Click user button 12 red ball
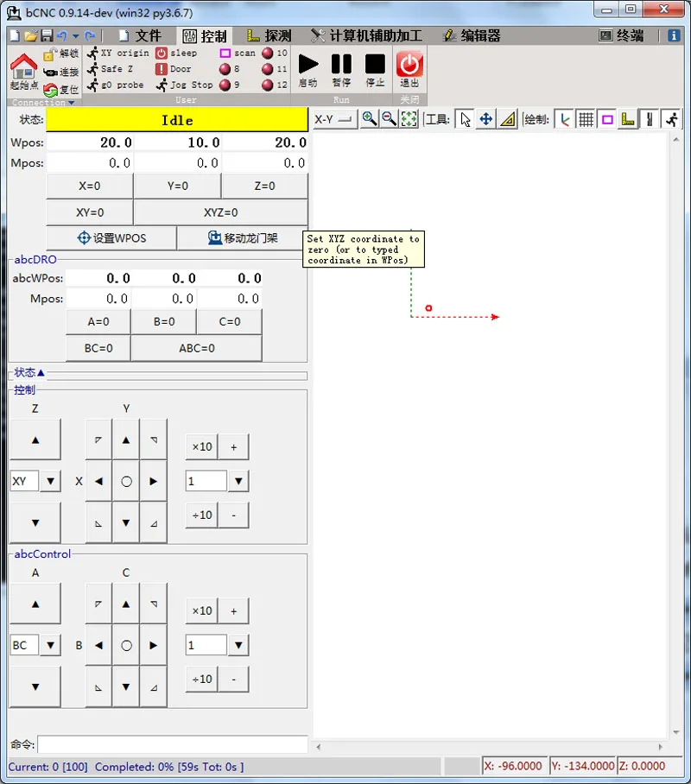Screen dimensions: 691x784 pyautogui.click(x=268, y=85)
